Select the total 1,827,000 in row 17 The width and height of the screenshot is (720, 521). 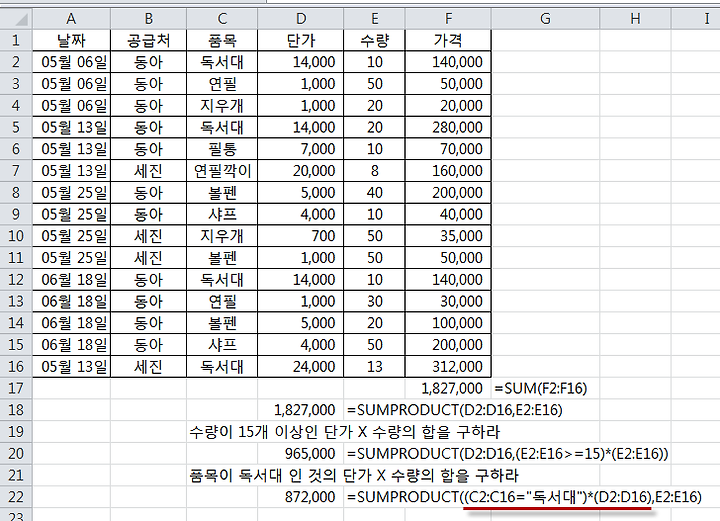pos(448,388)
